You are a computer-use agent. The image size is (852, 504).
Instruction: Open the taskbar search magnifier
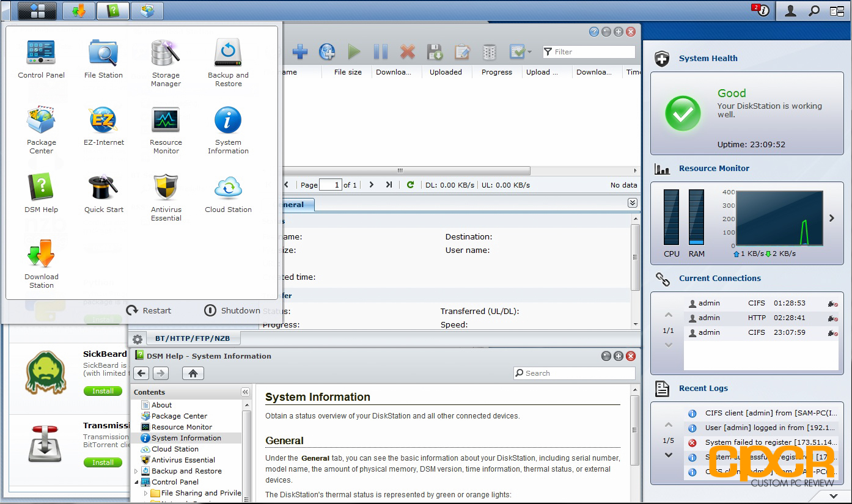(814, 10)
